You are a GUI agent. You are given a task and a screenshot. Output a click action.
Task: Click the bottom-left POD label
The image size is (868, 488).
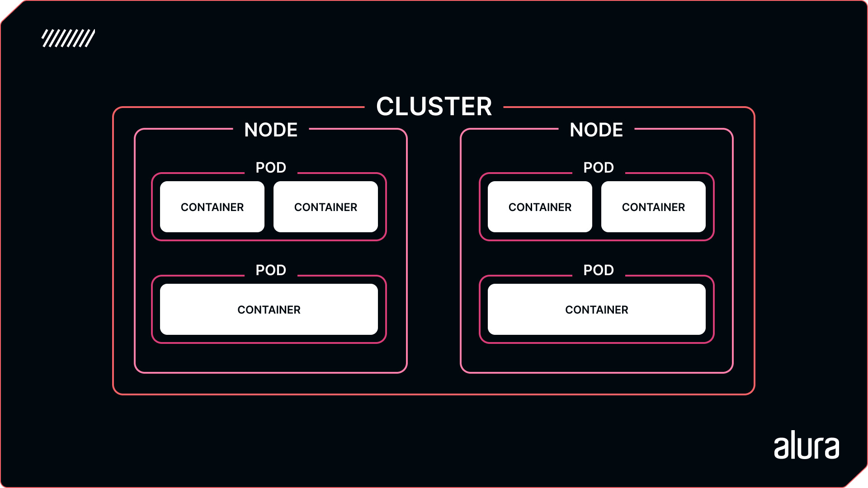coord(269,269)
